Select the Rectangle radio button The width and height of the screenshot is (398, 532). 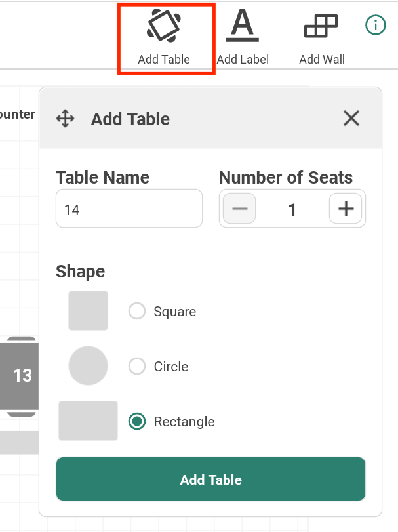pos(137,422)
